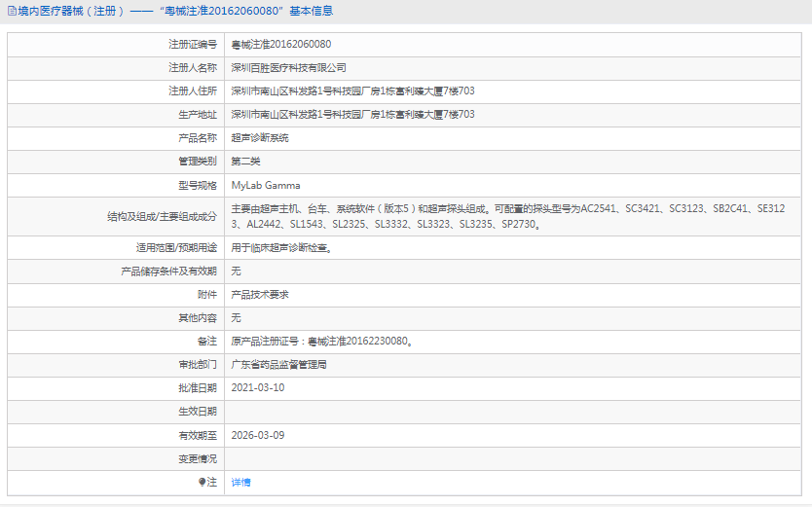Click the 产品名称 label
The width and height of the screenshot is (812, 507).
coord(198,138)
